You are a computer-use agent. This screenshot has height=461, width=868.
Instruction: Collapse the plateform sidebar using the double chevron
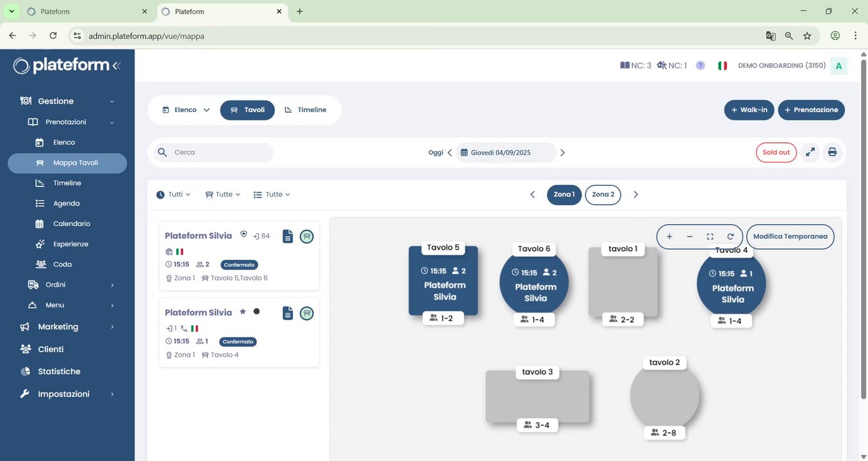click(x=116, y=65)
